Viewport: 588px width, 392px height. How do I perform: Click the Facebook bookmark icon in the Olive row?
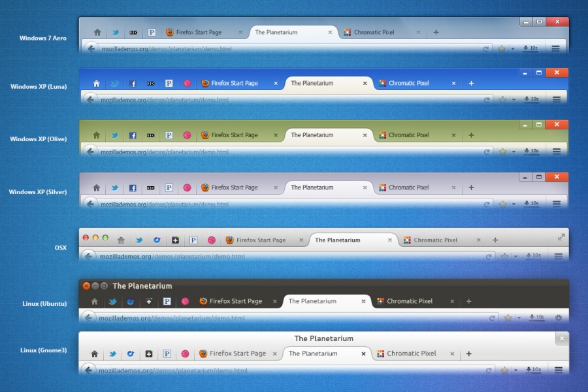point(133,135)
